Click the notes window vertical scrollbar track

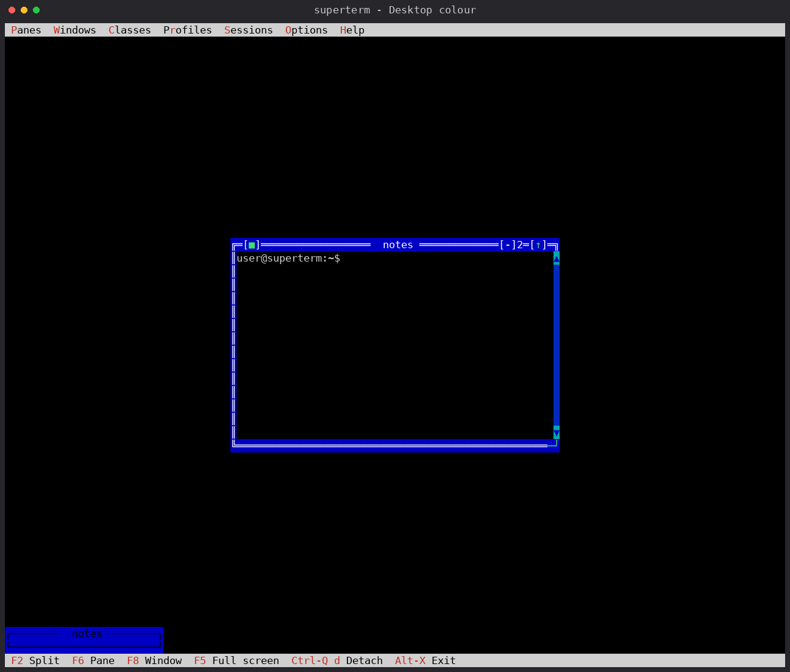(x=557, y=345)
